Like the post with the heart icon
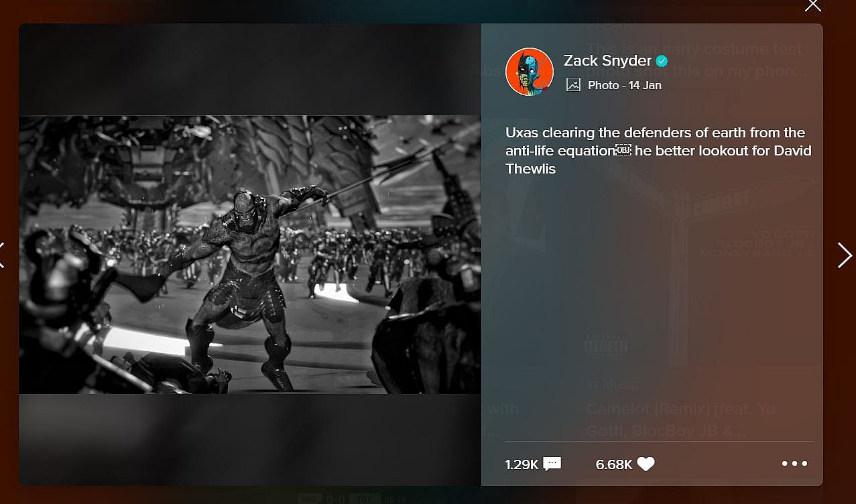 point(646,464)
